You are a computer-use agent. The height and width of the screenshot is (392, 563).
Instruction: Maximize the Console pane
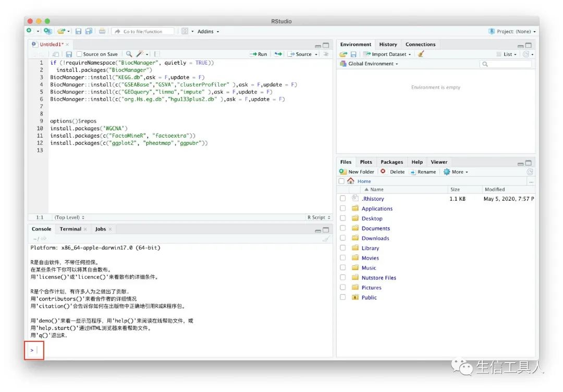coord(326,230)
